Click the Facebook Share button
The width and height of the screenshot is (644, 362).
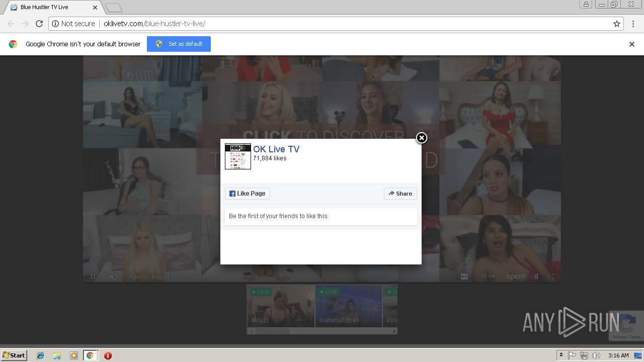(400, 194)
